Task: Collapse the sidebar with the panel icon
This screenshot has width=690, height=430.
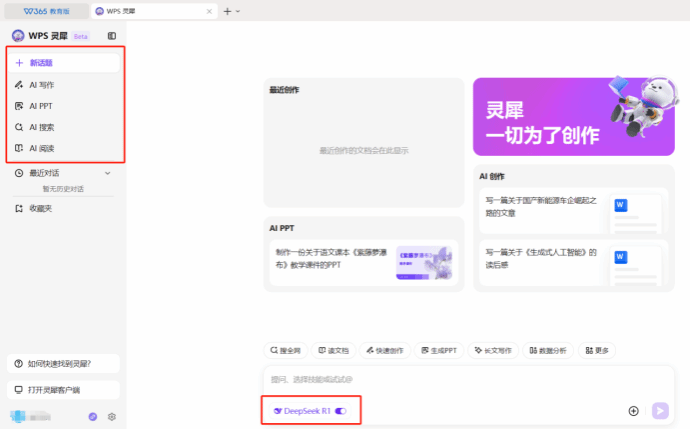Action: pos(111,36)
